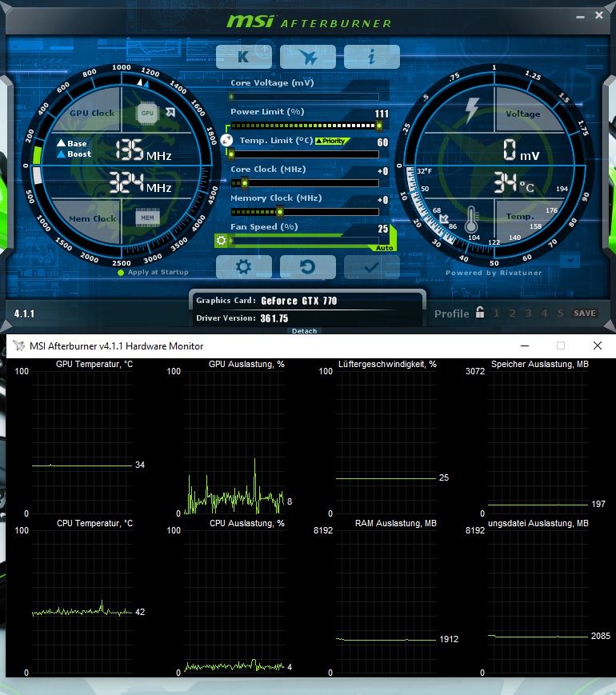Toggle the link icon next to Temp. Limit
This screenshot has width=616, height=695.
226,140
